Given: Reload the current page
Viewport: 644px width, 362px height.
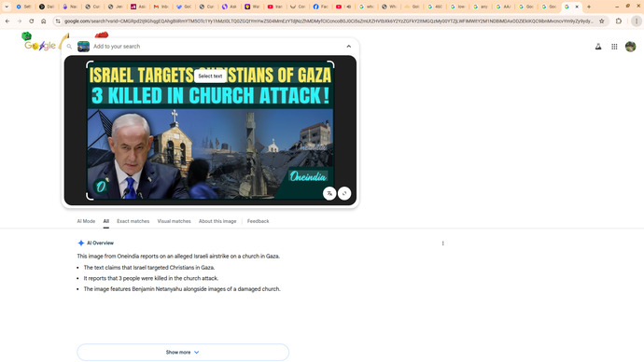Looking at the screenshot, I should click(x=31, y=21).
